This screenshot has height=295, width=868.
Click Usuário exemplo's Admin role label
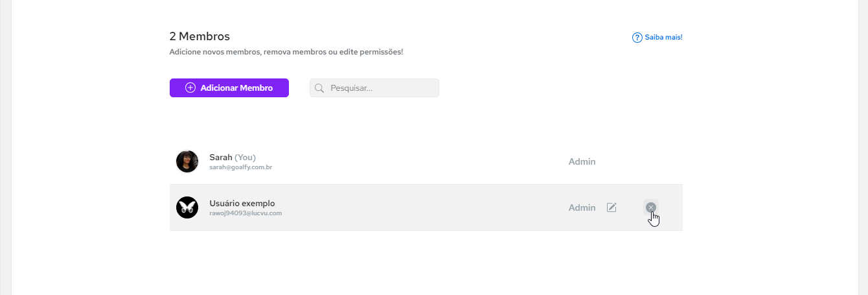pyautogui.click(x=582, y=207)
